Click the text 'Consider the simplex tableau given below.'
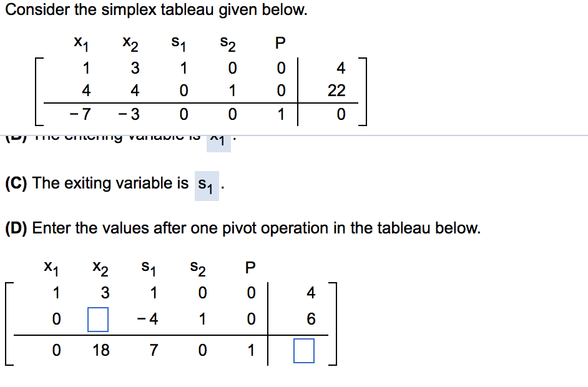Screen dimensions: 588x387 pos(157,10)
